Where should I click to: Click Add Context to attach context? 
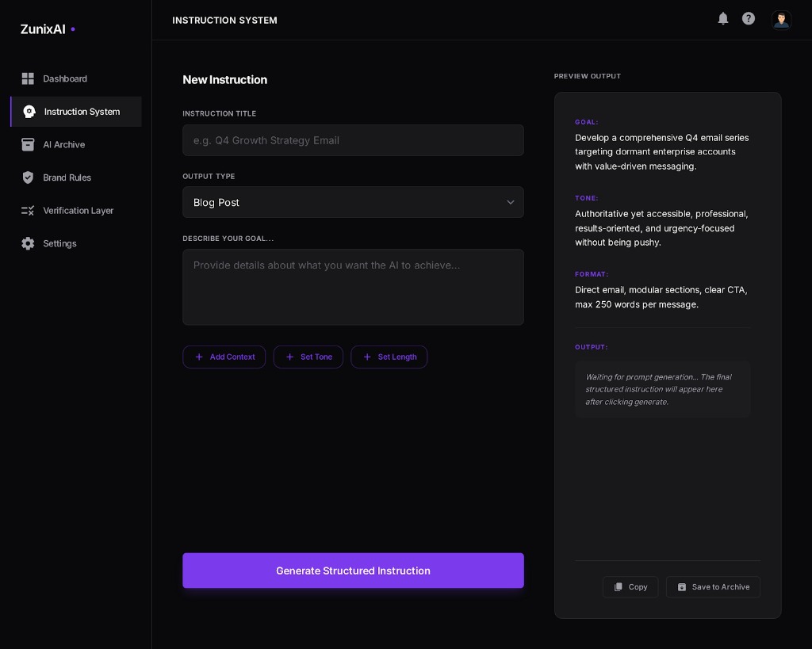[224, 357]
